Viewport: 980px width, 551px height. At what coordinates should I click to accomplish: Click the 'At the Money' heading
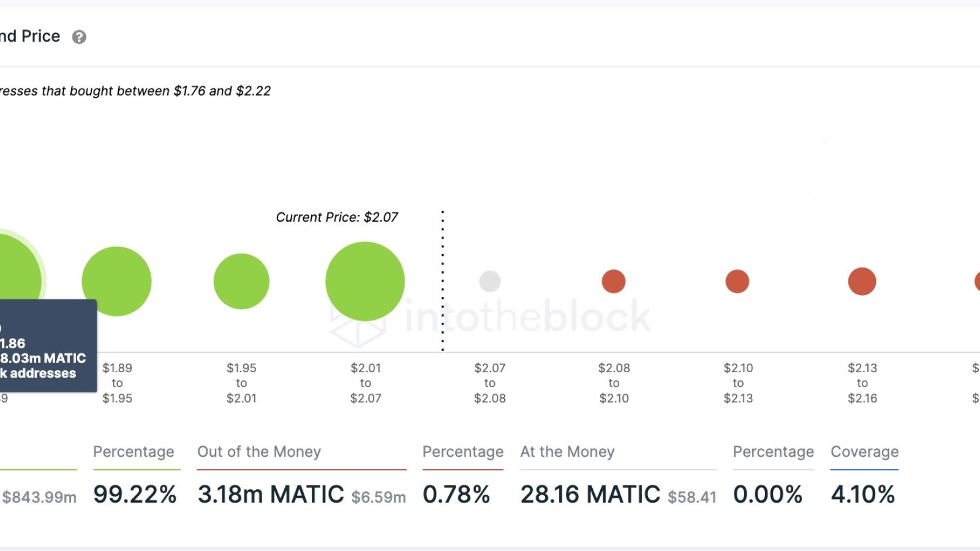[x=567, y=452]
